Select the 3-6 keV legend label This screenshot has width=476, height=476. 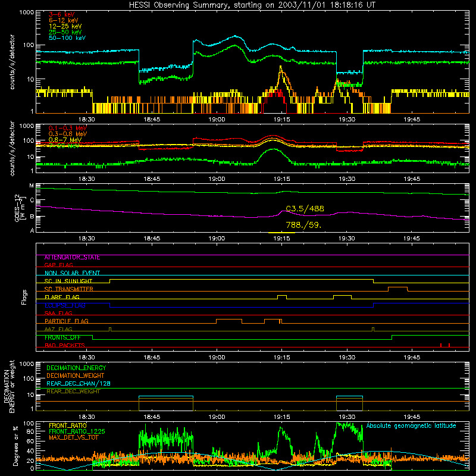[x=62, y=14]
